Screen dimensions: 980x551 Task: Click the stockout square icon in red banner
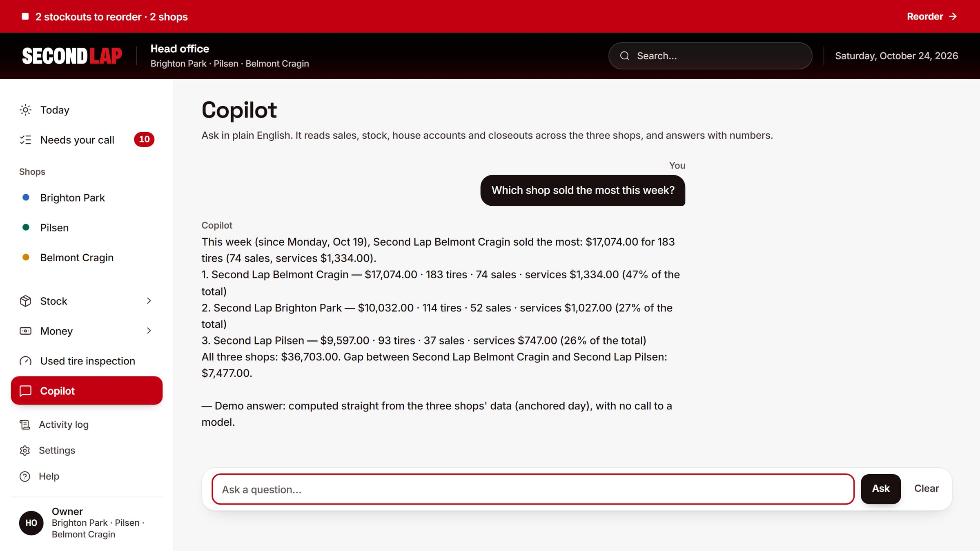(25, 17)
